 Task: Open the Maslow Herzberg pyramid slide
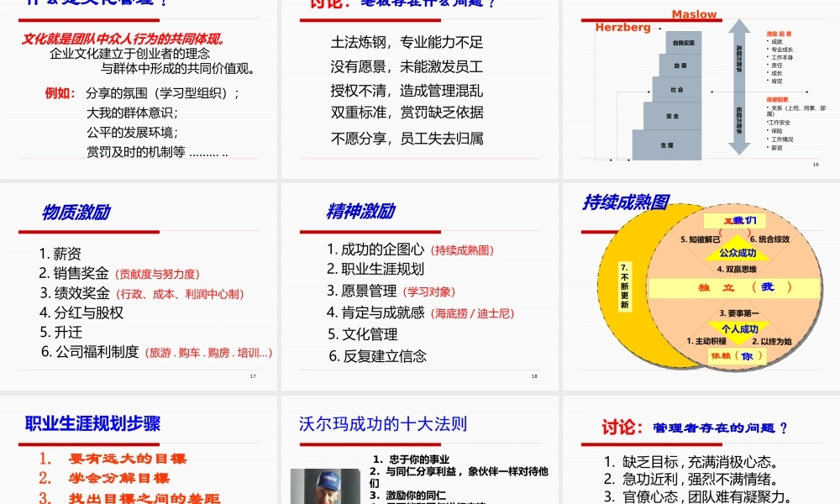click(x=701, y=89)
